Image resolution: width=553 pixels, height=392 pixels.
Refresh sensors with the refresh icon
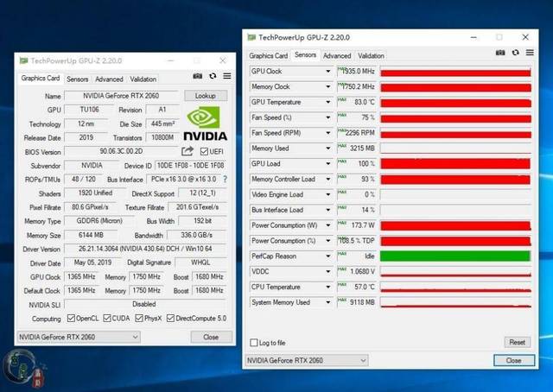[516, 53]
